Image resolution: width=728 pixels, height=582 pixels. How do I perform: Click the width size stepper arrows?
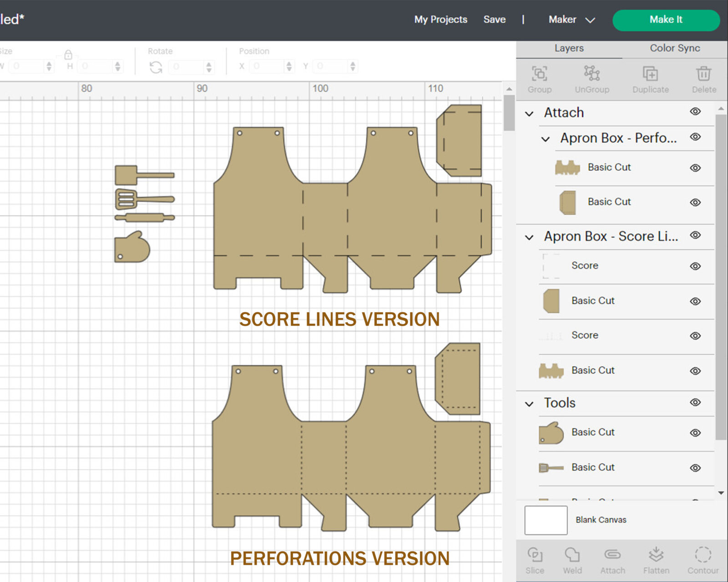49,67
